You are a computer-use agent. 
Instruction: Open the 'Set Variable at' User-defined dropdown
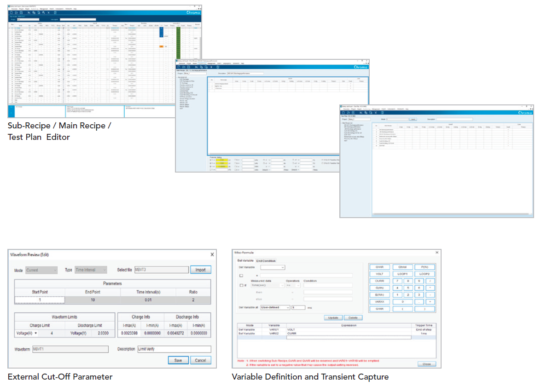pyautogui.click(x=275, y=307)
